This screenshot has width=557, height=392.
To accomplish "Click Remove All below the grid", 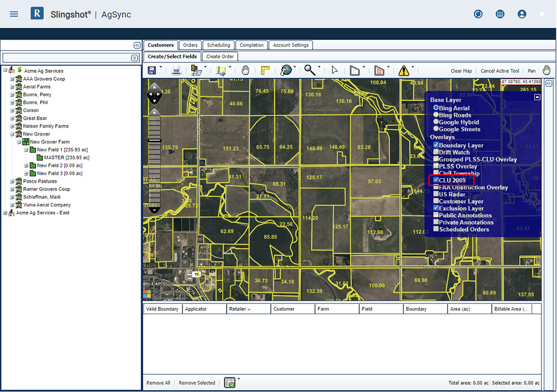I will tap(158, 383).
